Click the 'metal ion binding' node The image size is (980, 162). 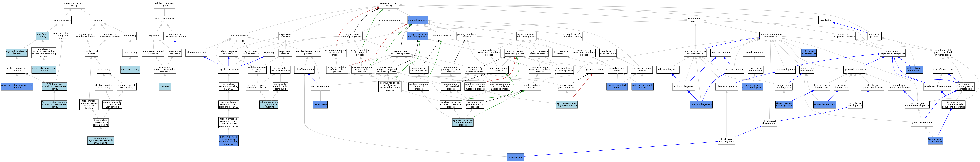pyautogui.click(x=130, y=69)
